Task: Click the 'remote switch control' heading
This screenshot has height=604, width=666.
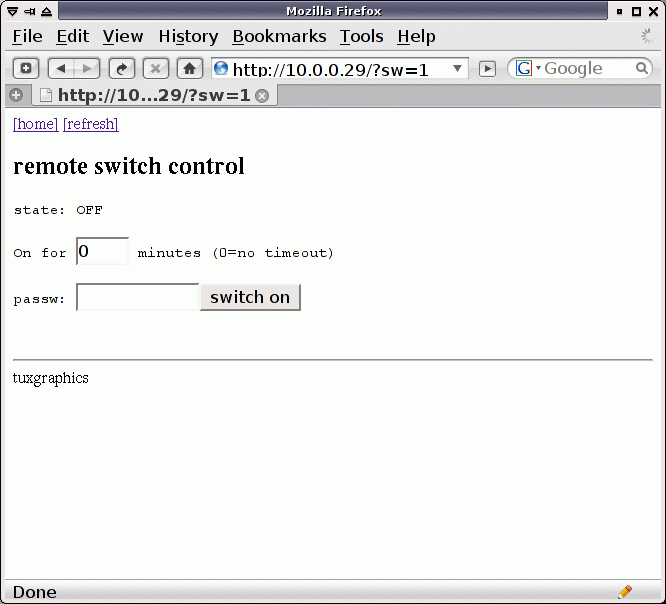Action: tap(129, 166)
